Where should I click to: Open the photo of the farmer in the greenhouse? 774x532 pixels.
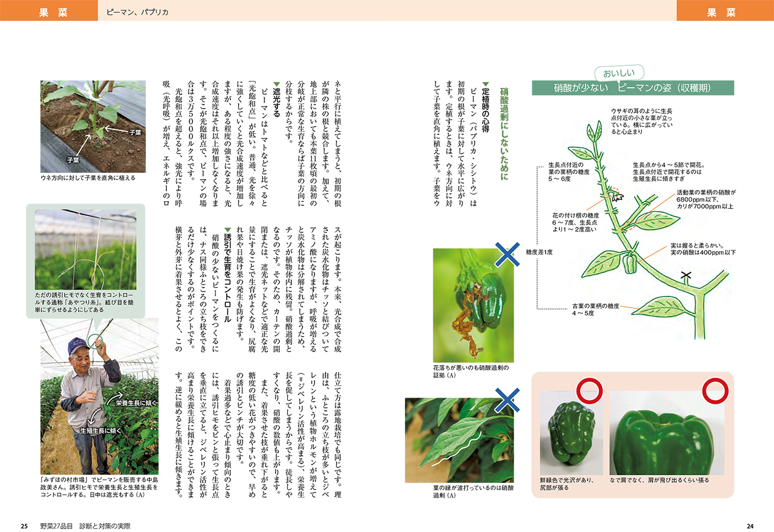pyautogui.click(x=100, y=396)
